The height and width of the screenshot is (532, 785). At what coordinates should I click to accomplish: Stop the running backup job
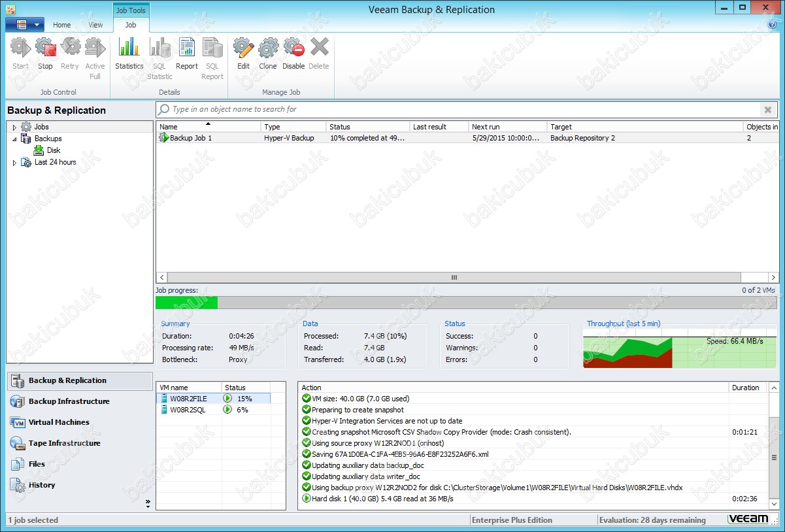click(x=45, y=48)
